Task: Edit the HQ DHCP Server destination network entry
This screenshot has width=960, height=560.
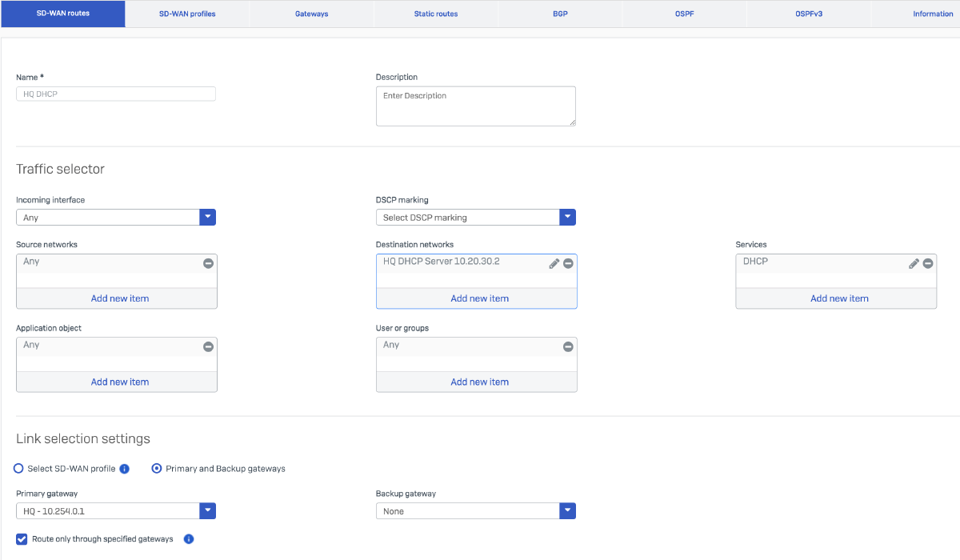Action: (554, 262)
